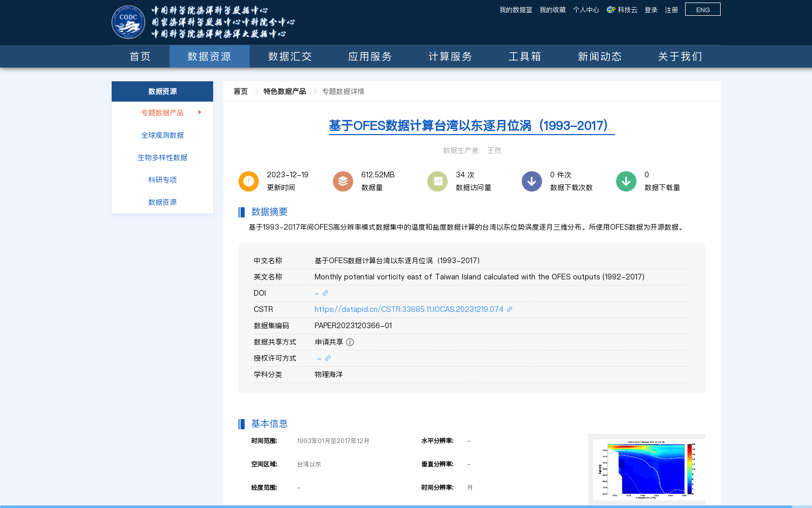Click the 612.52MB data size value

378,175
